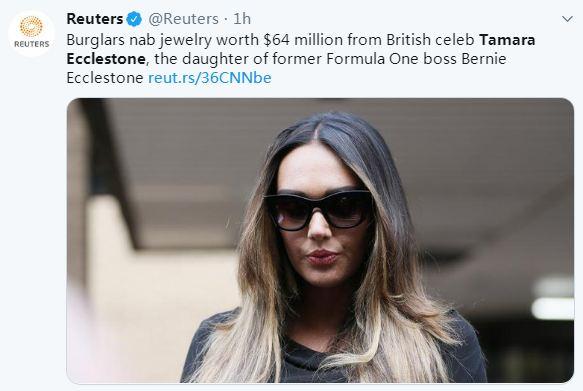
Task: Click the last-line 'Ecclestone' before the link
Action: [x=105, y=78]
